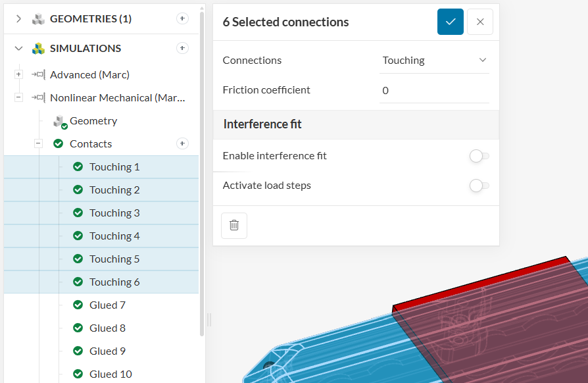This screenshot has height=383, width=588.
Task: Select Glued 8 contact item
Action: click(x=107, y=328)
